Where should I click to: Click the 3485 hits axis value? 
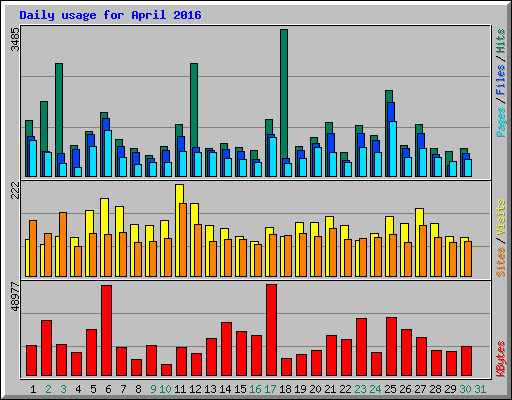pos(15,39)
